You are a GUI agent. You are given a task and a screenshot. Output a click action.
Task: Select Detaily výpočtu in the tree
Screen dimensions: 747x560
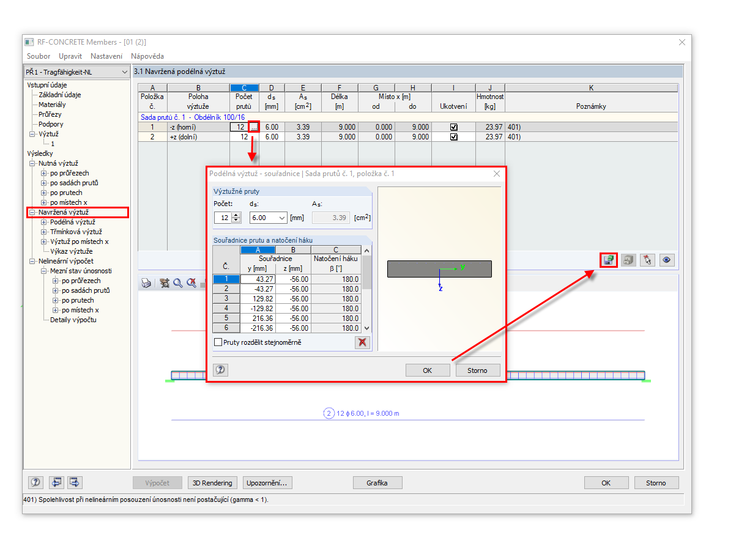pyautogui.click(x=73, y=320)
